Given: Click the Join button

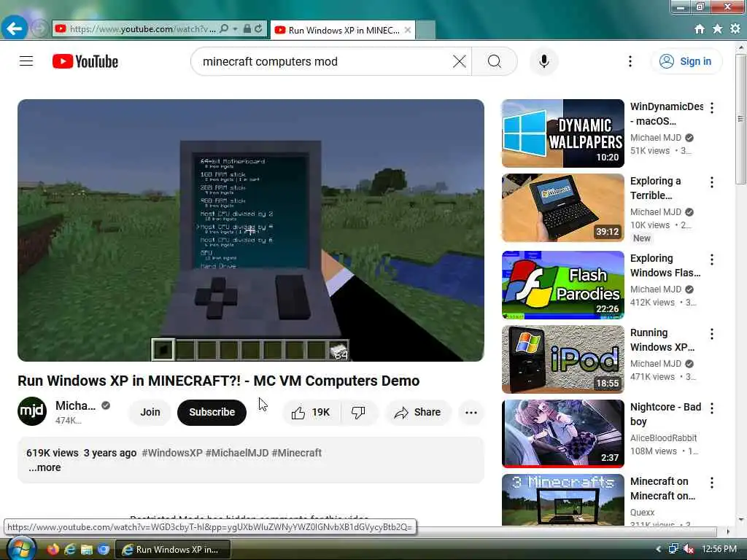Looking at the screenshot, I should 150,412.
